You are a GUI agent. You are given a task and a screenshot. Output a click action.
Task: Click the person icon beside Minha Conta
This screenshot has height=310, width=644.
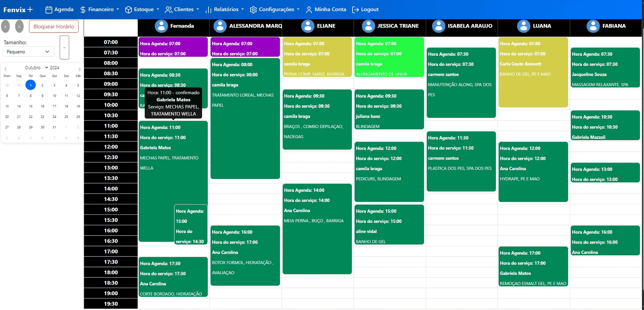point(308,9)
